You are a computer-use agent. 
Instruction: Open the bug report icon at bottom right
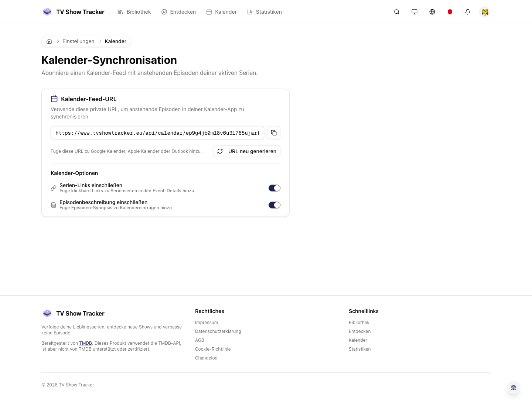514,388
